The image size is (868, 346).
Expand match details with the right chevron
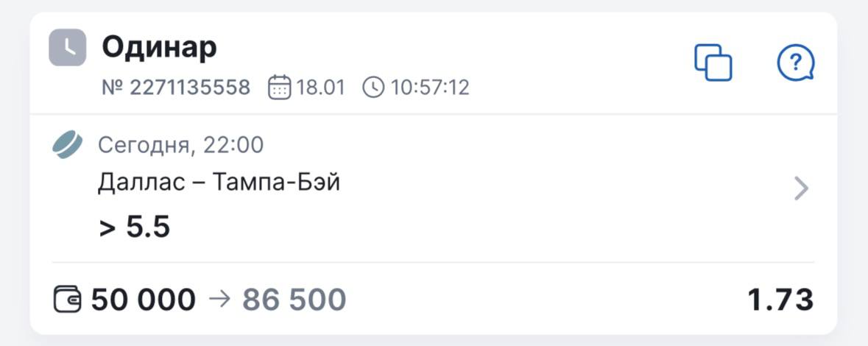pos(801,189)
